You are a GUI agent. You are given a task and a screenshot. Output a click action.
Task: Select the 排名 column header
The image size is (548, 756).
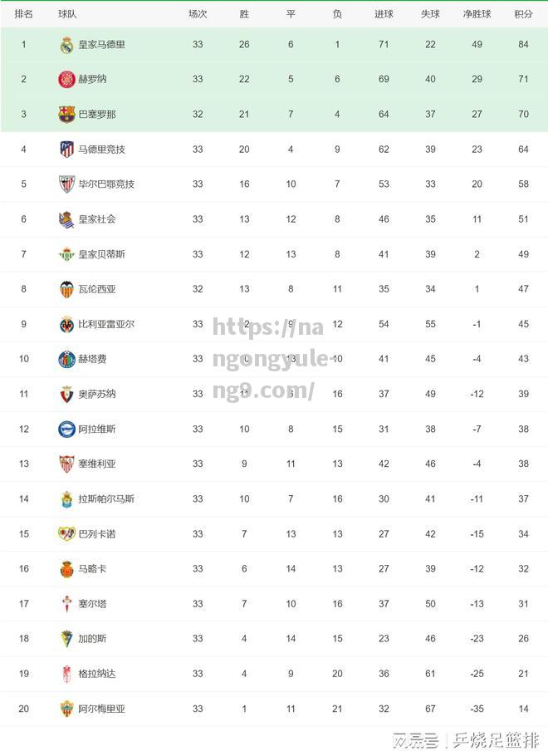(23, 14)
